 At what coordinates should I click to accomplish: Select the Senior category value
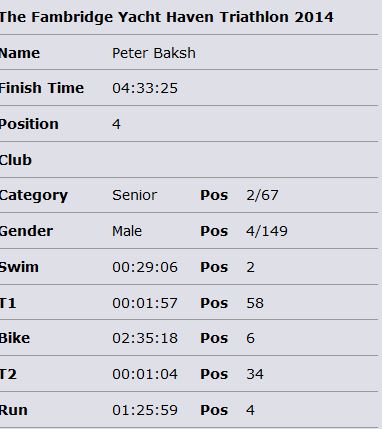pyautogui.click(x=135, y=195)
